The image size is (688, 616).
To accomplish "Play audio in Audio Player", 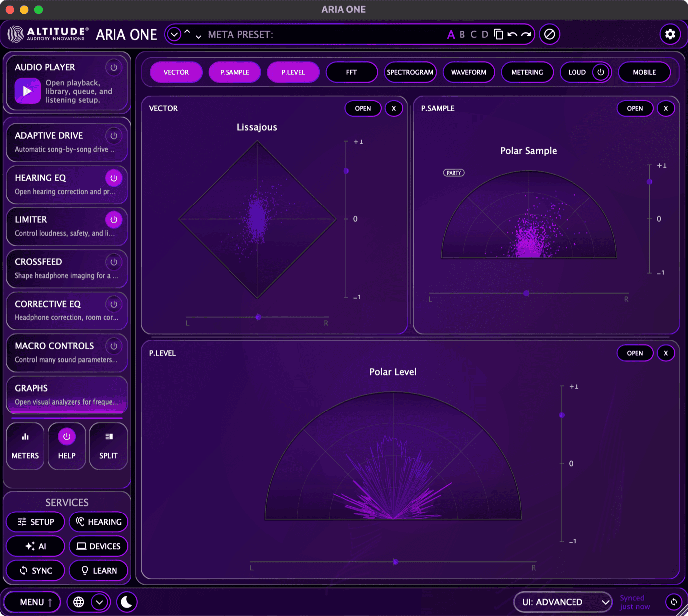I will 28,91.
